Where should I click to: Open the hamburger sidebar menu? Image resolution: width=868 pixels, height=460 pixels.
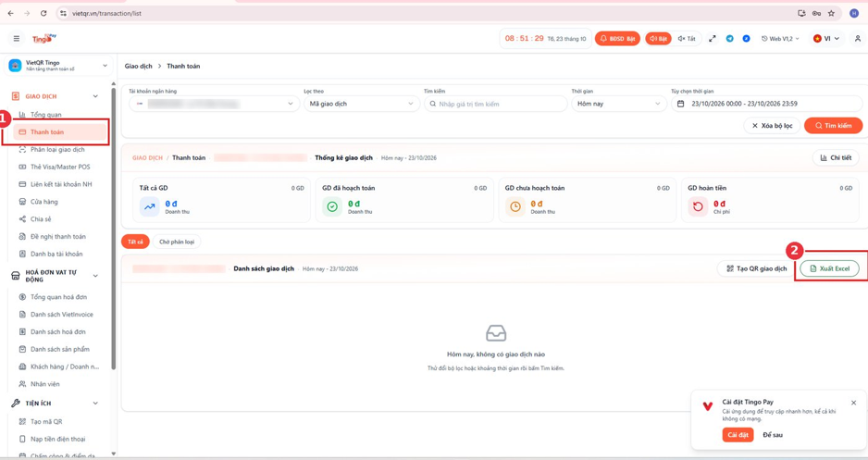(17, 39)
